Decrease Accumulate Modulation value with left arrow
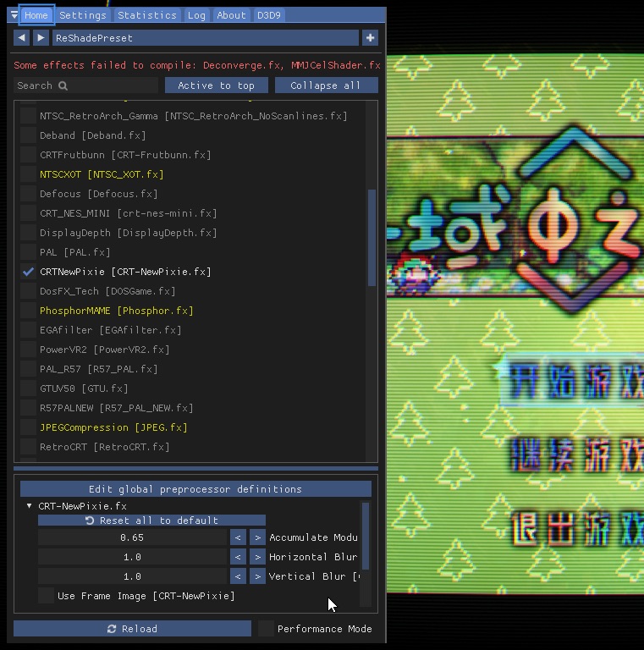 tap(238, 537)
